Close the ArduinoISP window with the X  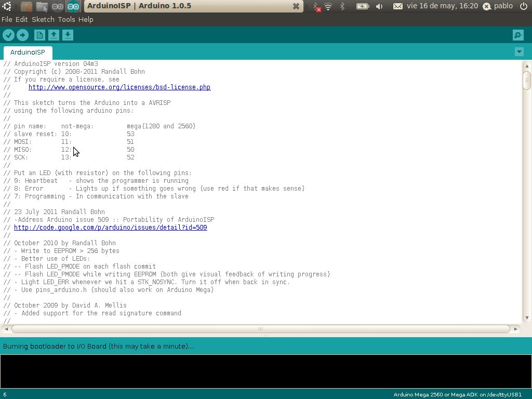point(296,6)
